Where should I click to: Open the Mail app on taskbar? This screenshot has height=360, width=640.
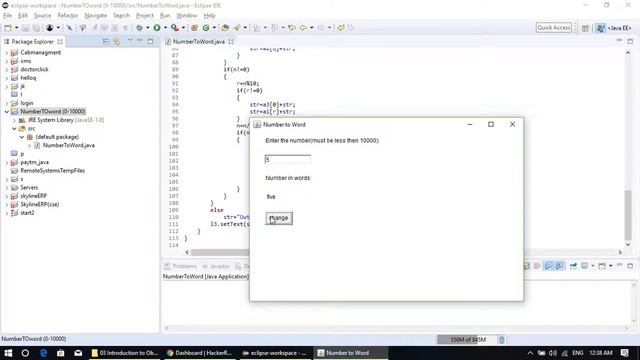pyautogui.click(x=78, y=353)
